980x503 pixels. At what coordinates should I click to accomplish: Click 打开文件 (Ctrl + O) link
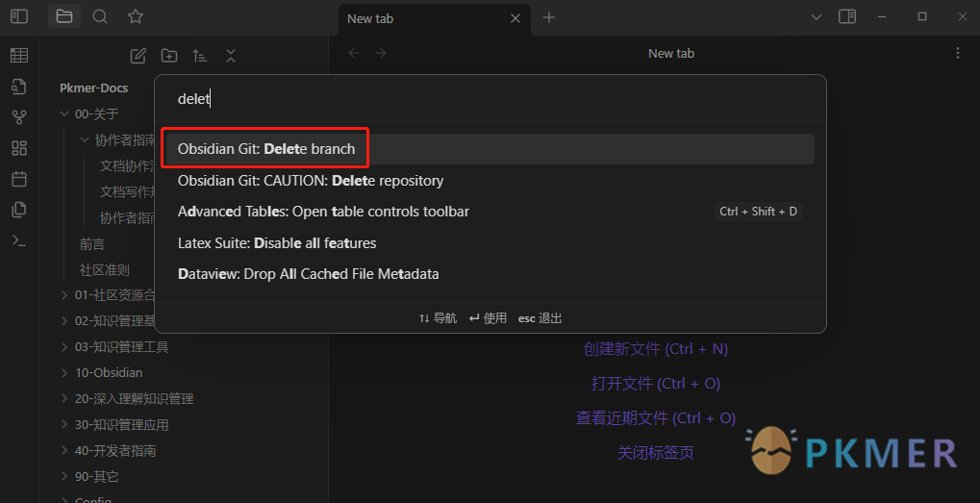point(656,383)
